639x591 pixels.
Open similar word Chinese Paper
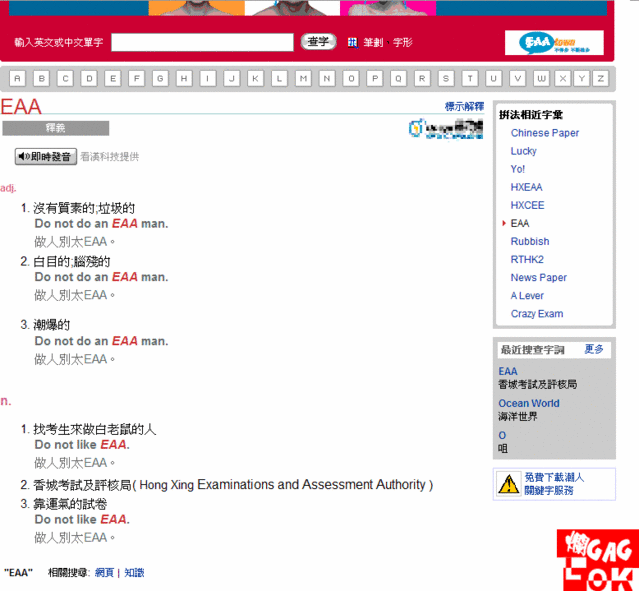pos(544,133)
